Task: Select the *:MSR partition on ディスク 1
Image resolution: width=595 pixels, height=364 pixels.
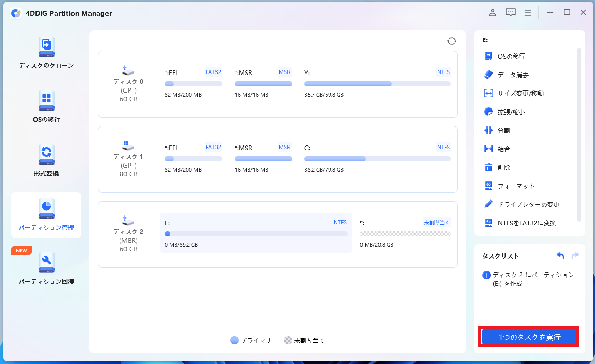Action: 263,158
